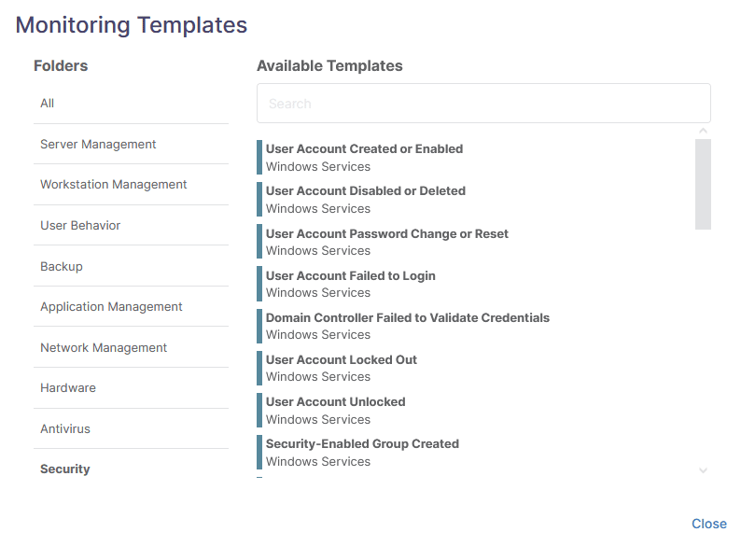Click the scroll down arrow of template list

[703, 470]
